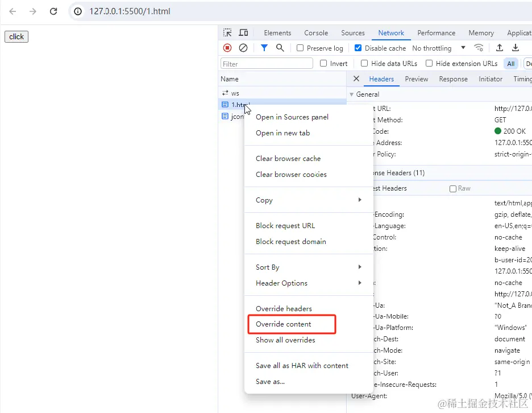The height and width of the screenshot is (413, 532).
Task: Switch to the Elements tab
Action: click(x=277, y=33)
